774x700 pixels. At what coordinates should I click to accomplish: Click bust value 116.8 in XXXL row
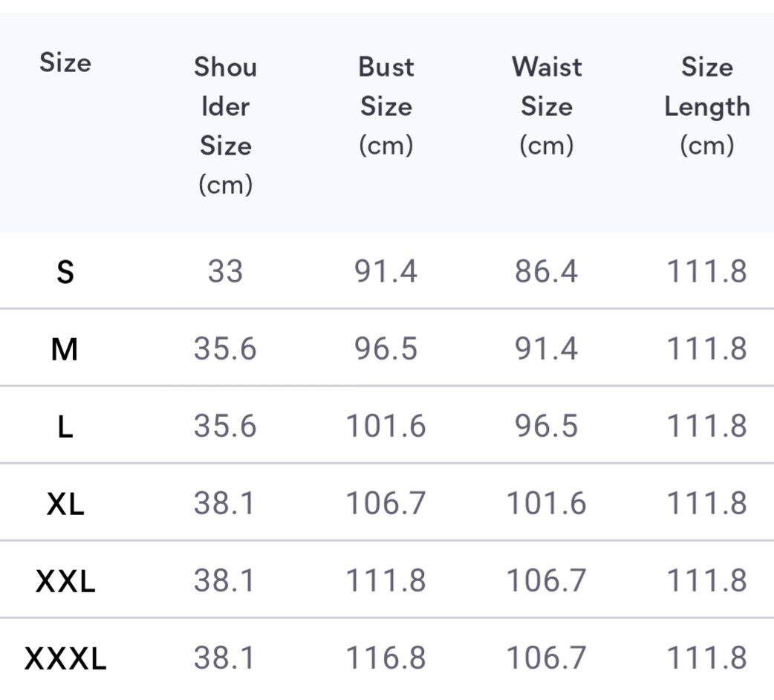point(386,658)
